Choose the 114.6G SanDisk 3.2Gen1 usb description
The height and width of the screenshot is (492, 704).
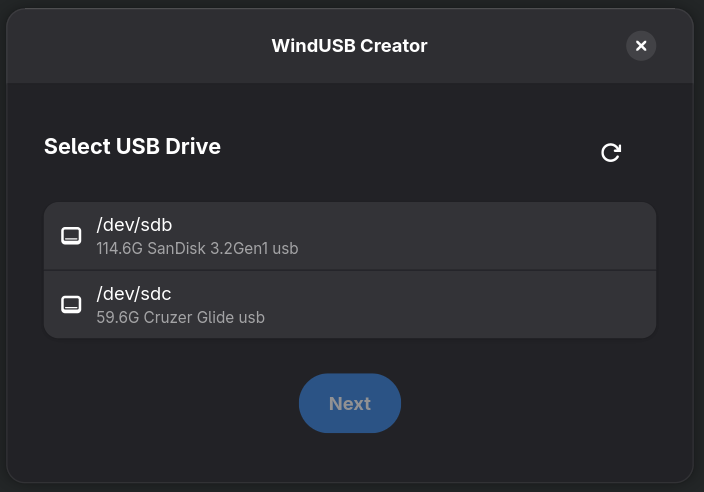pos(197,249)
